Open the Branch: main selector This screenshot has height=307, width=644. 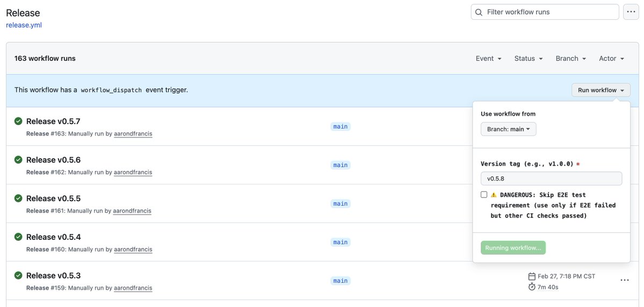coord(509,129)
